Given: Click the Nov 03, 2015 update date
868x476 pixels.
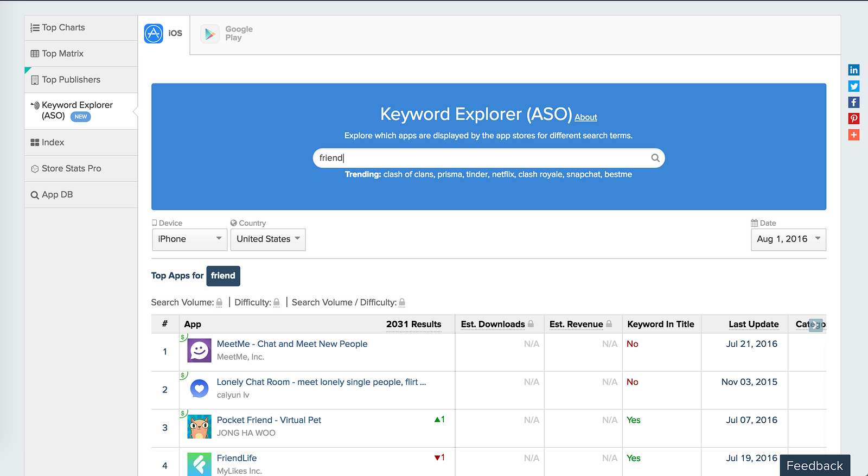Looking at the screenshot, I should (x=749, y=382).
